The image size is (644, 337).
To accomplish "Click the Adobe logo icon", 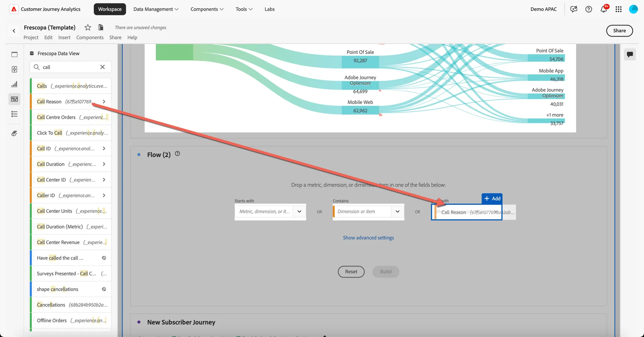I will (14, 9).
